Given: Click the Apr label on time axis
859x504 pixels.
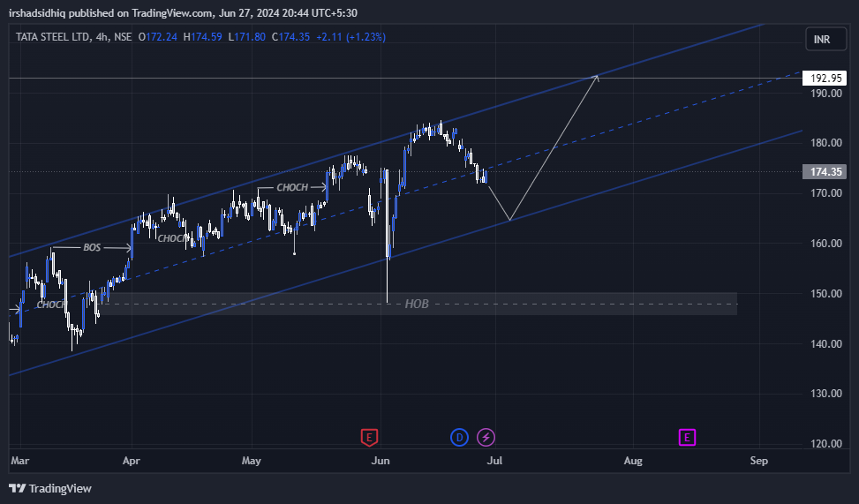Looking at the screenshot, I should [x=132, y=460].
